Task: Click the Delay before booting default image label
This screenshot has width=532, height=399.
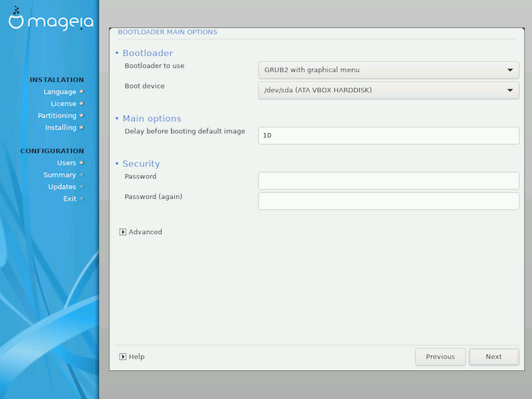Action: point(185,131)
